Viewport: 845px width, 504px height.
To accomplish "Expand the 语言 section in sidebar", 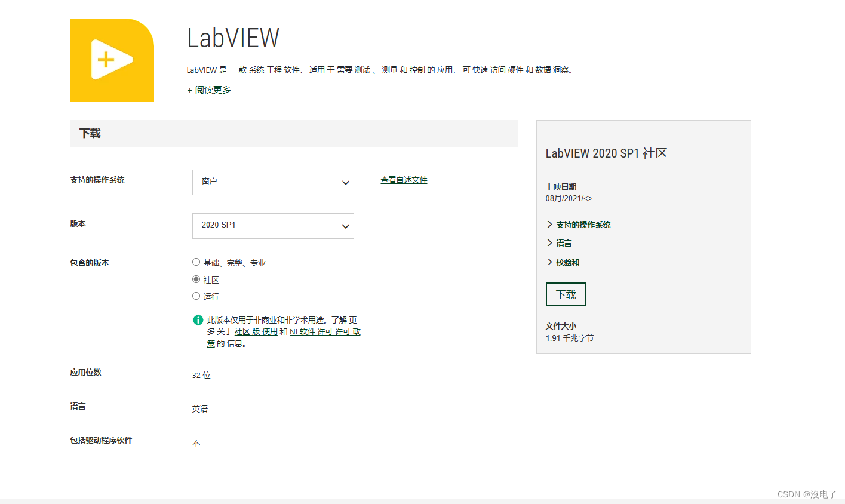I will [564, 243].
